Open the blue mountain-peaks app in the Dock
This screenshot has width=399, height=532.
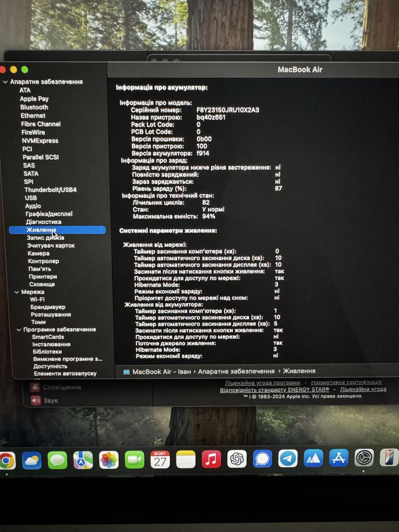coord(313,458)
